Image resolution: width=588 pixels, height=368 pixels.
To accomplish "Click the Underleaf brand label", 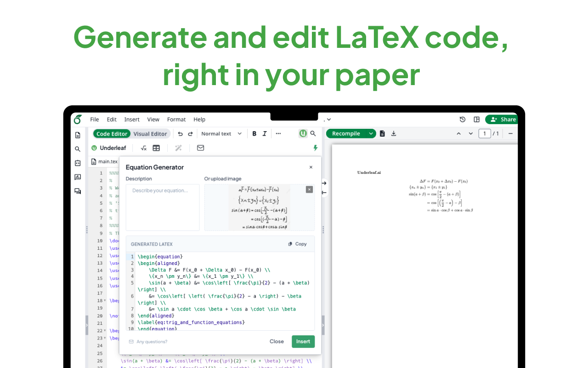I will click(109, 148).
